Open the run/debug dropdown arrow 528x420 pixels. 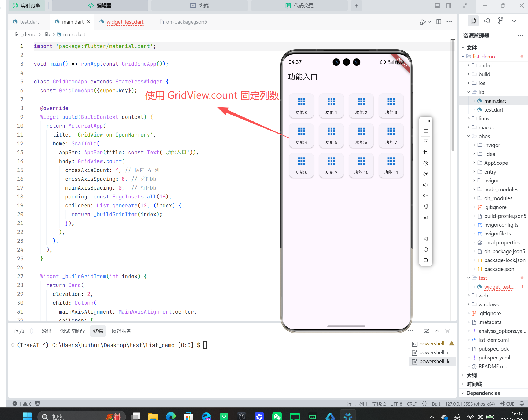[430, 22]
